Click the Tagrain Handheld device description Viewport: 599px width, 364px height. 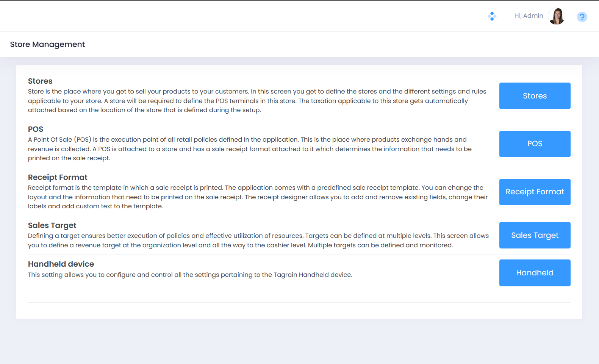[x=190, y=275]
